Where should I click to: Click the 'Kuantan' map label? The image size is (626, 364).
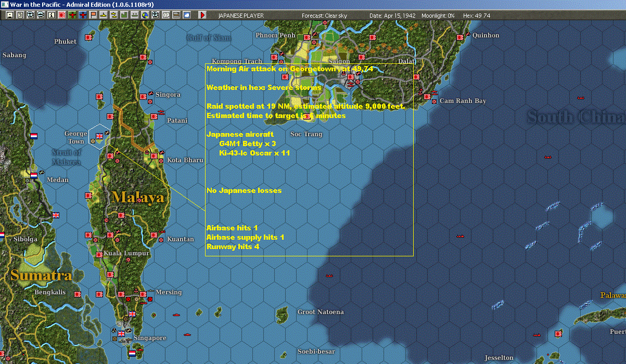click(x=181, y=239)
